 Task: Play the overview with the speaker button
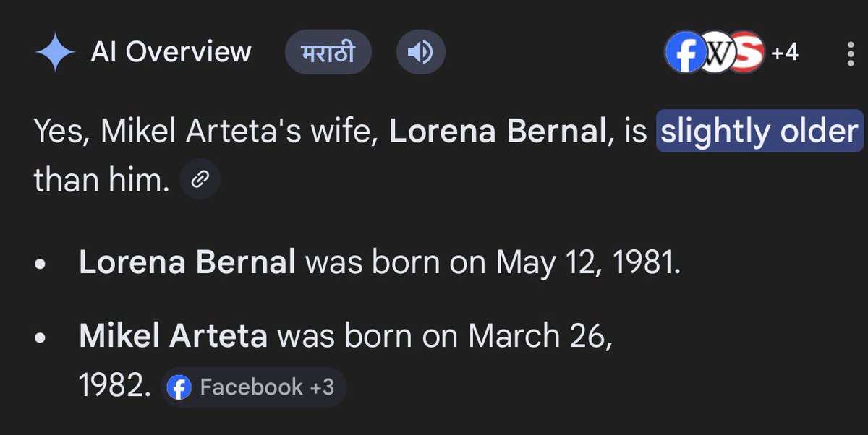pyautogui.click(x=421, y=53)
